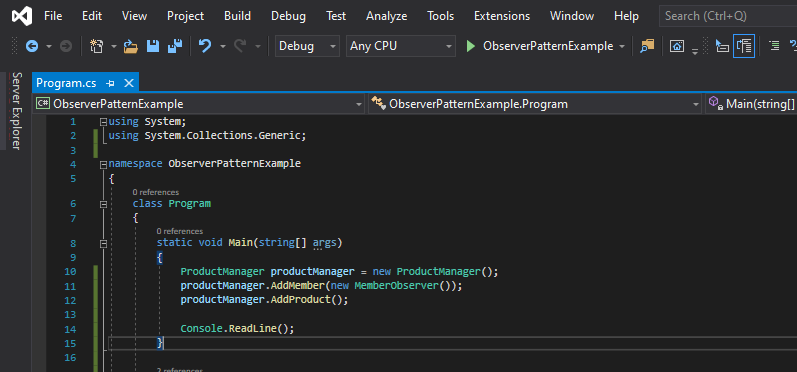This screenshot has height=372, width=797.
Task: Click the Console.ReadLine(); code line
Action: (237, 328)
